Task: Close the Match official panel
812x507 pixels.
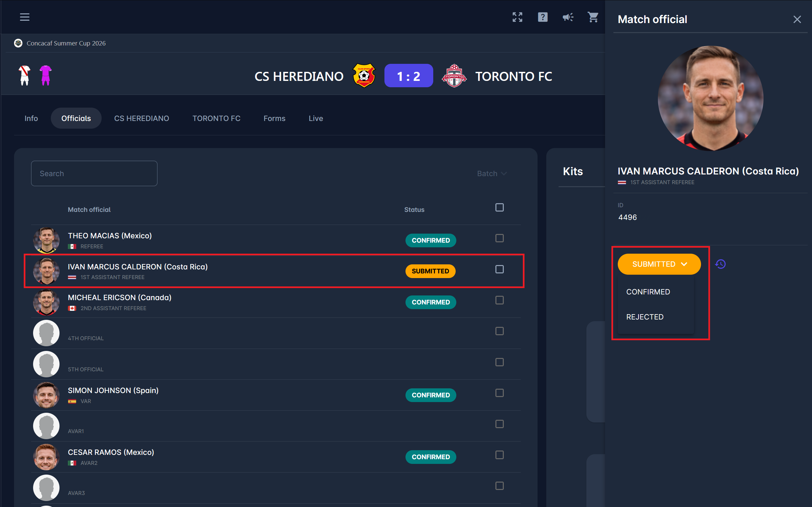Action: 797,19
